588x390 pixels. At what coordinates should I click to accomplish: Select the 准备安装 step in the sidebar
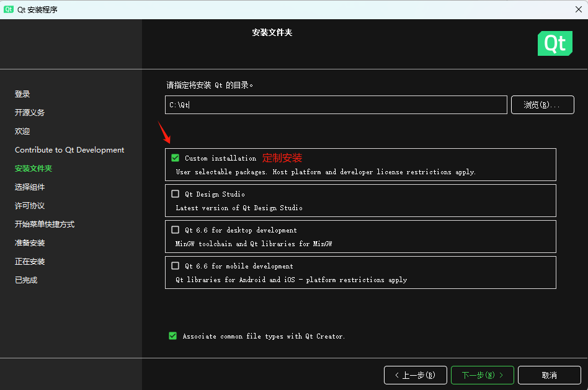30,243
